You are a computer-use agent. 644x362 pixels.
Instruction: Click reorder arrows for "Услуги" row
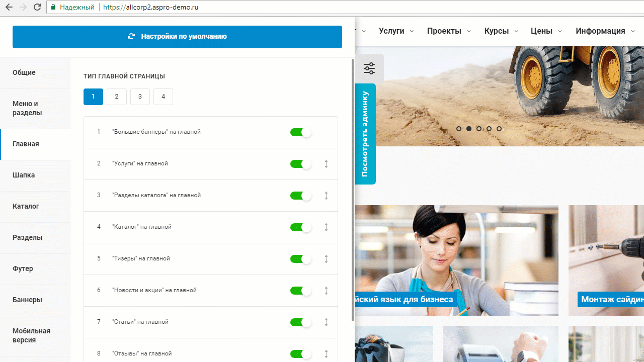[326, 164]
